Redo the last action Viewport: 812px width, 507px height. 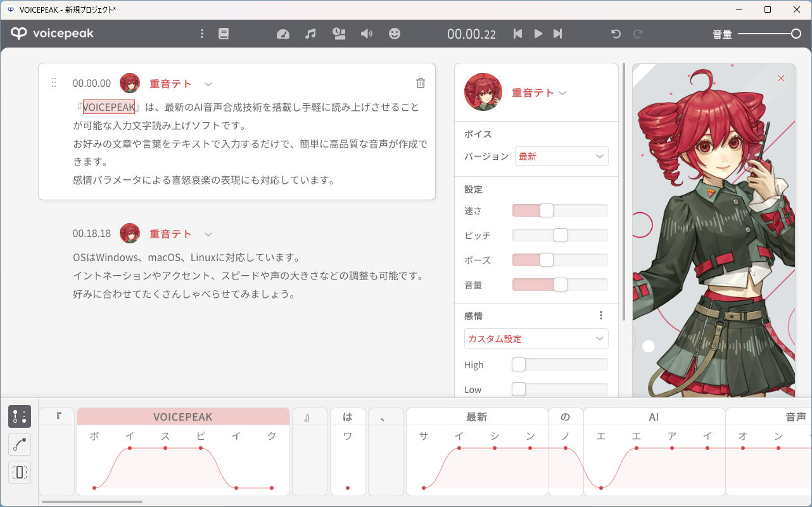tap(638, 34)
